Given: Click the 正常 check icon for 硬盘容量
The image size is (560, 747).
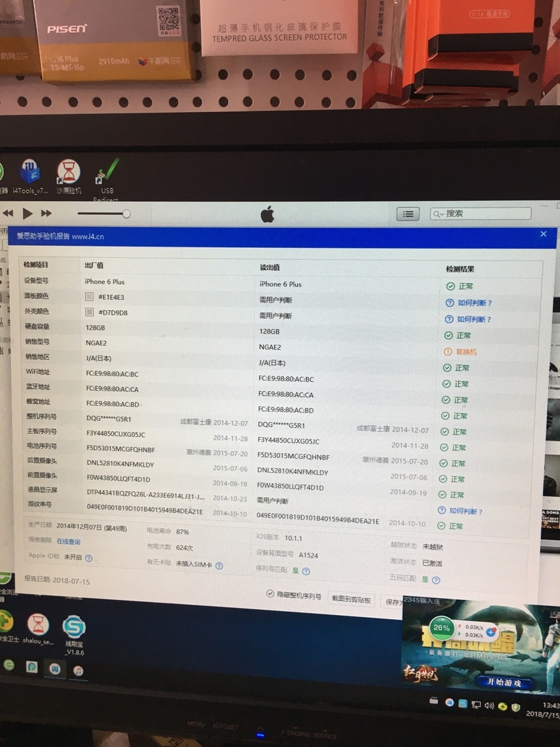Looking at the screenshot, I should [x=449, y=336].
